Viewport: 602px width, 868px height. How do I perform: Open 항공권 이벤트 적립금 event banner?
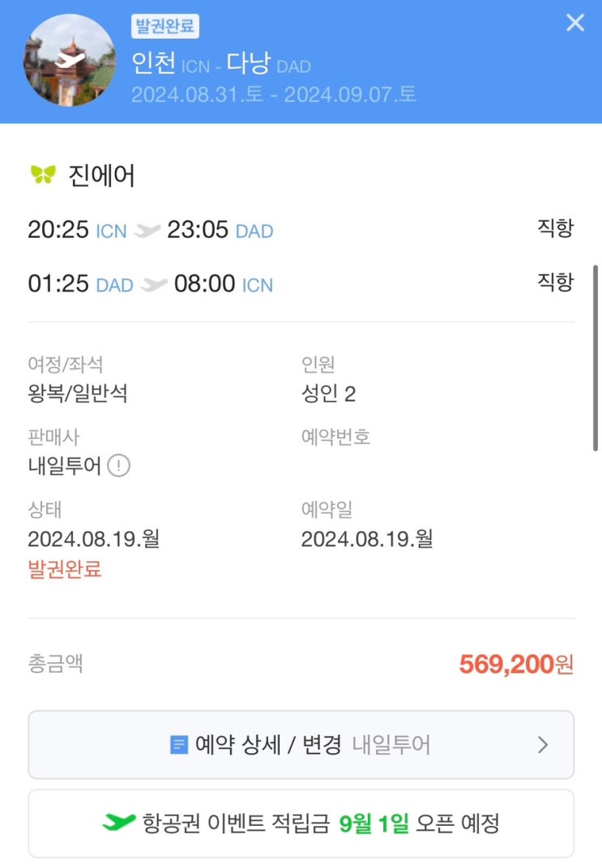[301, 823]
